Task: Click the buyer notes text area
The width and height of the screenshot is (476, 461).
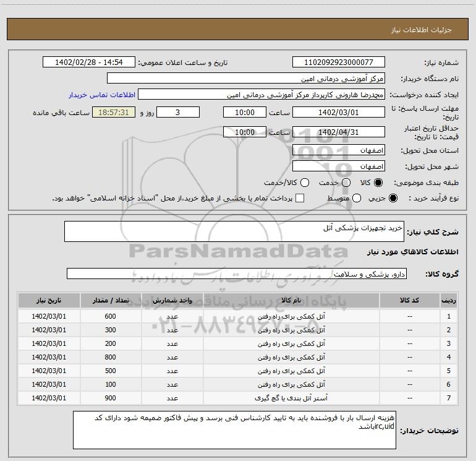Action: coord(234,430)
